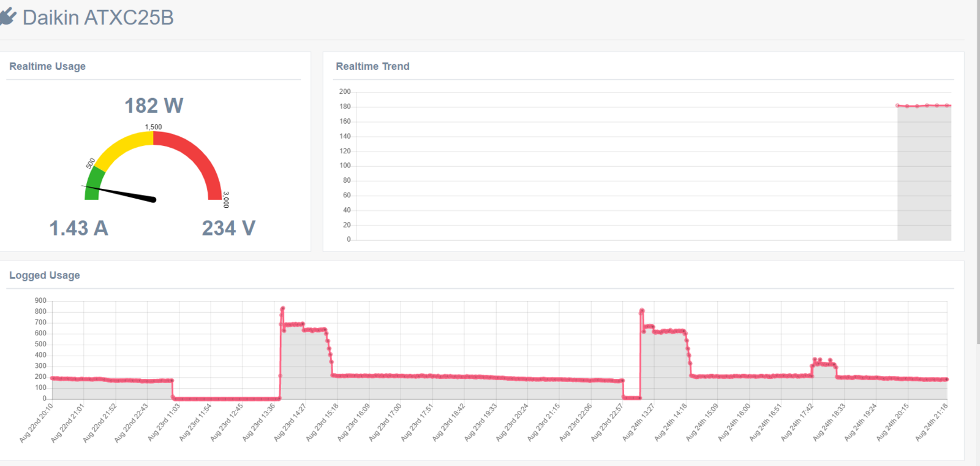
Task: Click the Aug 23rd 19:33 axis label
Action: click(x=481, y=422)
